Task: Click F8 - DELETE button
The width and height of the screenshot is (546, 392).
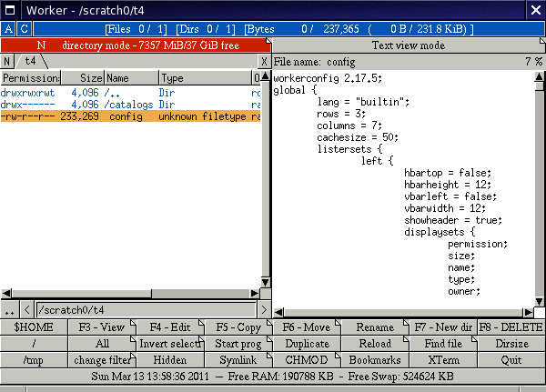Action: 511,327
